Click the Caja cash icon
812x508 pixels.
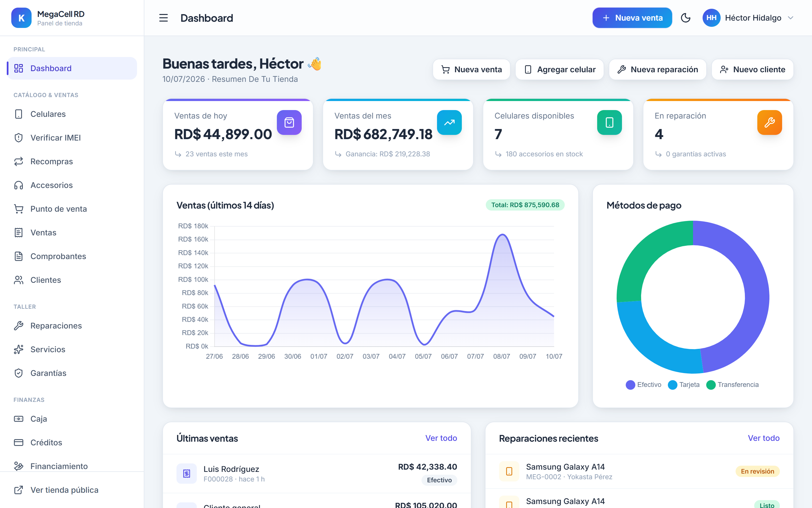click(19, 419)
